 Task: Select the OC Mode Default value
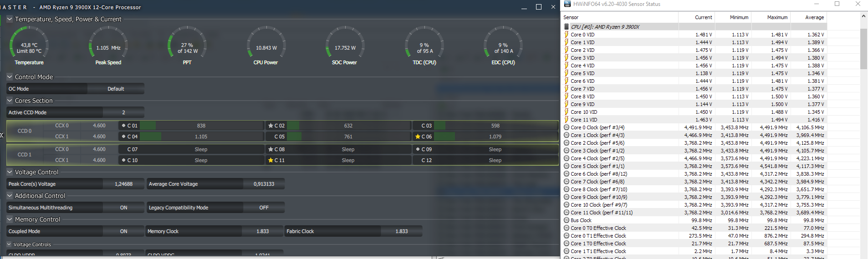(116, 89)
